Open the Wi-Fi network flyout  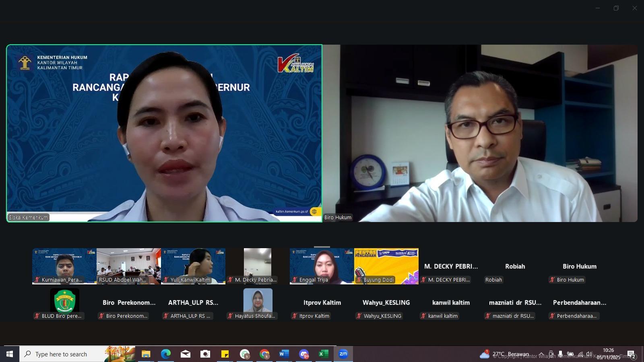(x=580, y=354)
